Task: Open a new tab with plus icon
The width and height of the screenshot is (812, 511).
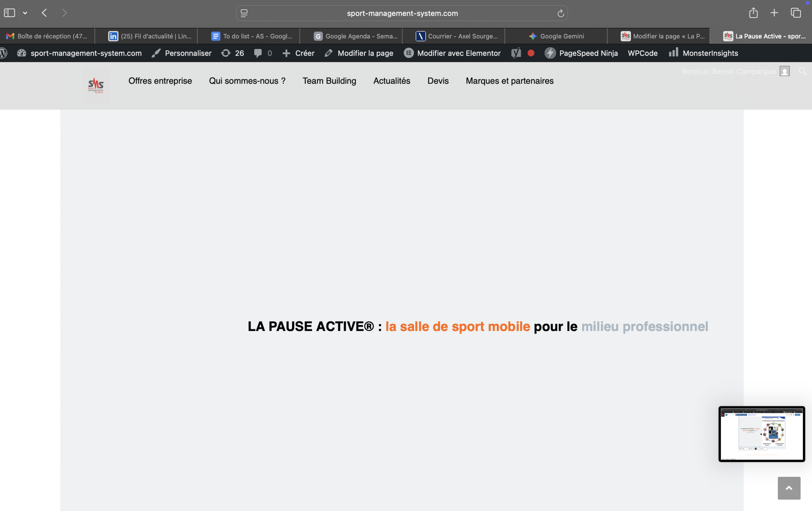Action: point(774,13)
